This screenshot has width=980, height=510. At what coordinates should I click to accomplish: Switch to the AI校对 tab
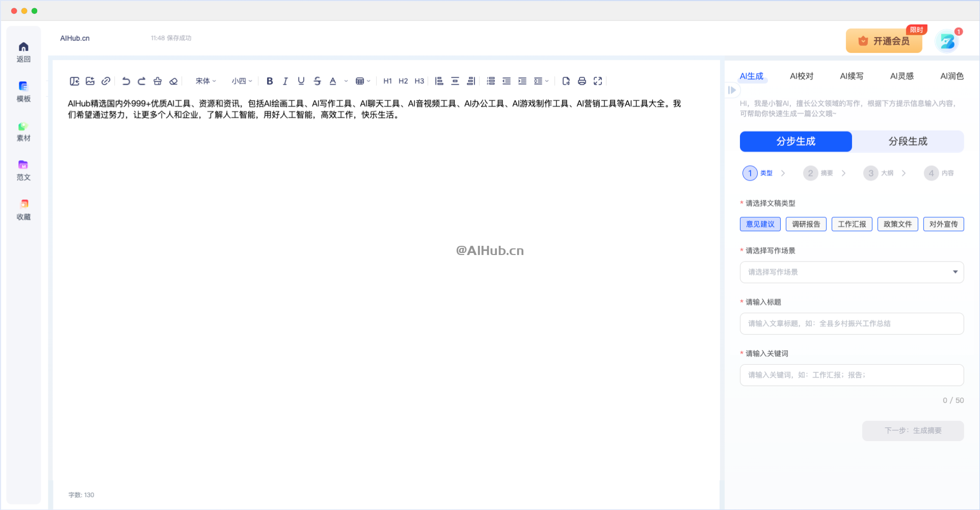click(x=801, y=76)
